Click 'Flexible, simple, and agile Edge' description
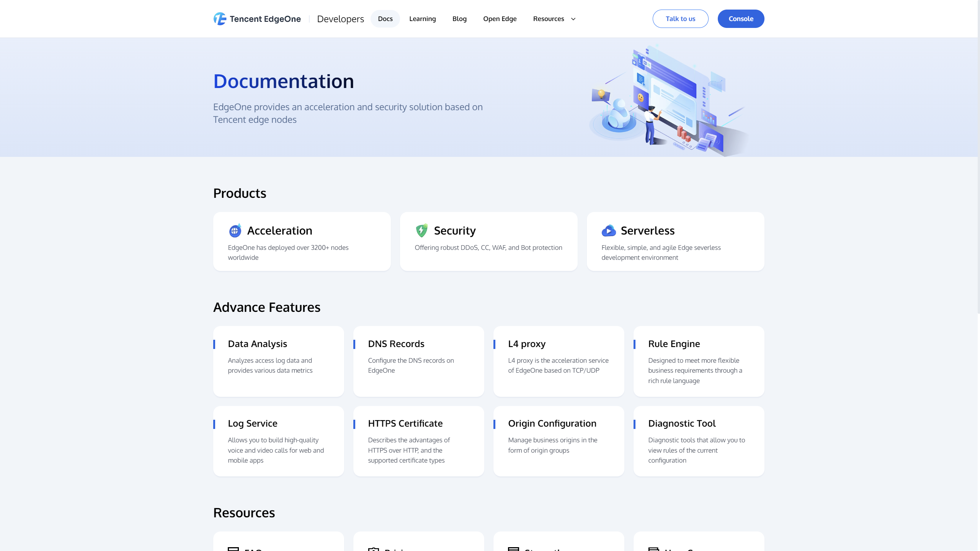 661,253
